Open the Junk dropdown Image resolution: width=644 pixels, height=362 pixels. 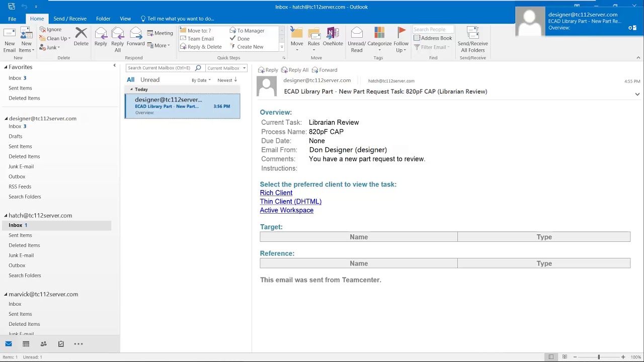point(50,48)
